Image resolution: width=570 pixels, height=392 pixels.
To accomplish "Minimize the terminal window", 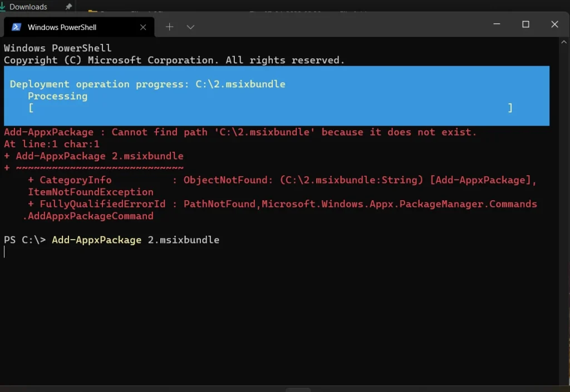I will pyautogui.click(x=497, y=24).
